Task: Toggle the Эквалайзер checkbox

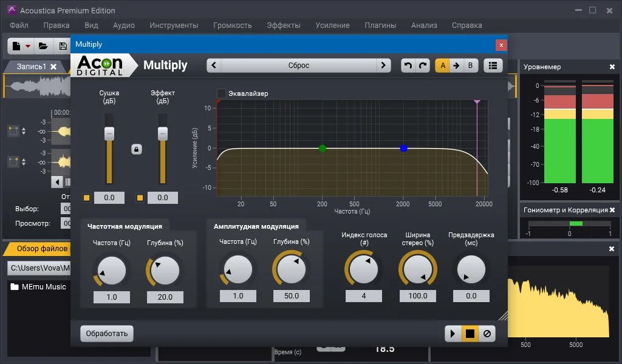Action: tap(221, 93)
